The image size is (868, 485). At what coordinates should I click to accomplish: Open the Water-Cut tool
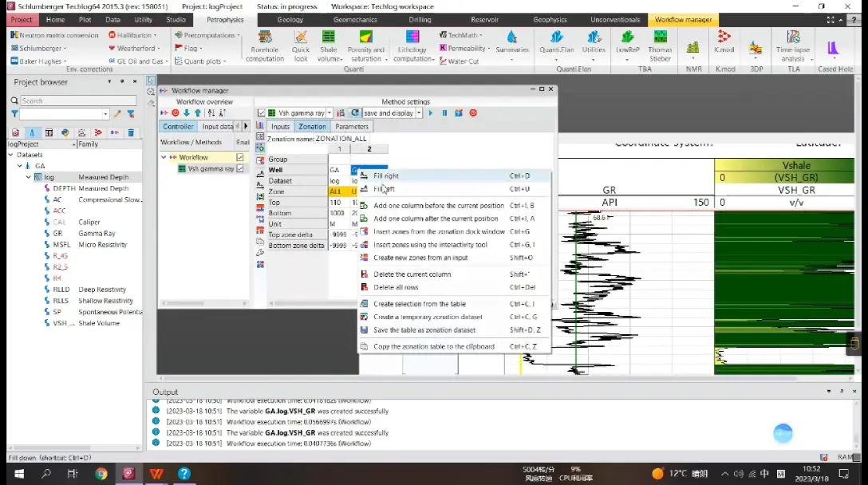click(459, 61)
